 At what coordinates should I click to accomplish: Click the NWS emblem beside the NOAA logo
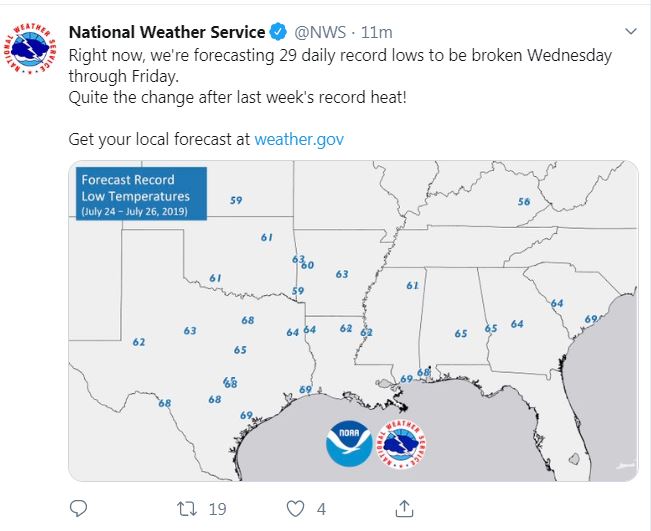(x=402, y=444)
